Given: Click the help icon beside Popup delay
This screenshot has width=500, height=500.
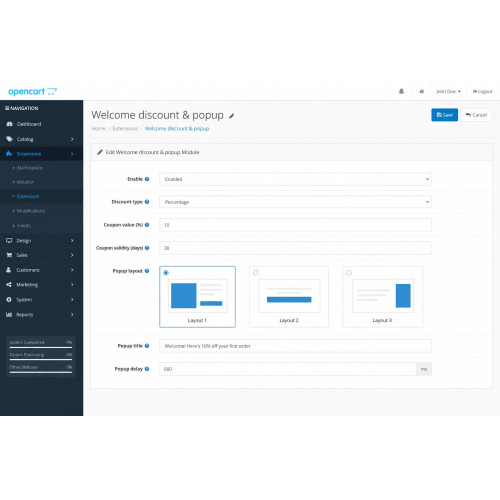Looking at the screenshot, I should (x=147, y=369).
